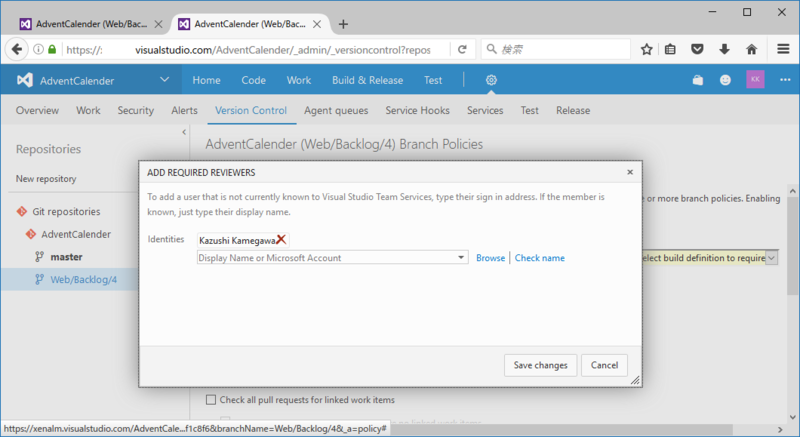Remove Kazushi Kamegawa with red X
This screenshot has height=437, width=800.
281,240
